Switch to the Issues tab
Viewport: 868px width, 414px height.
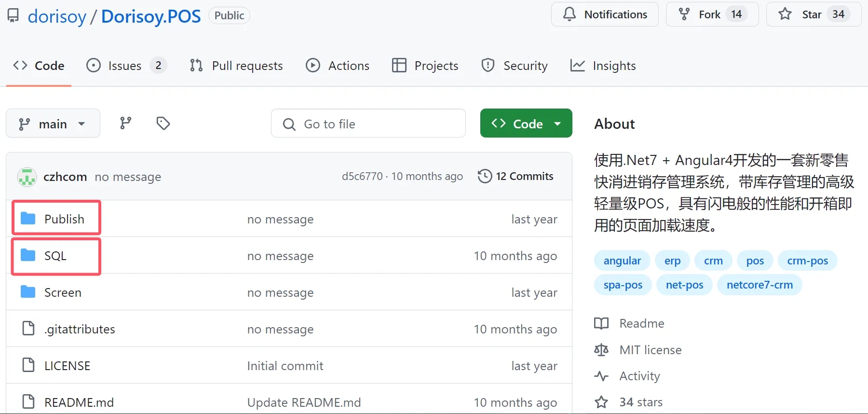[124, 66]
